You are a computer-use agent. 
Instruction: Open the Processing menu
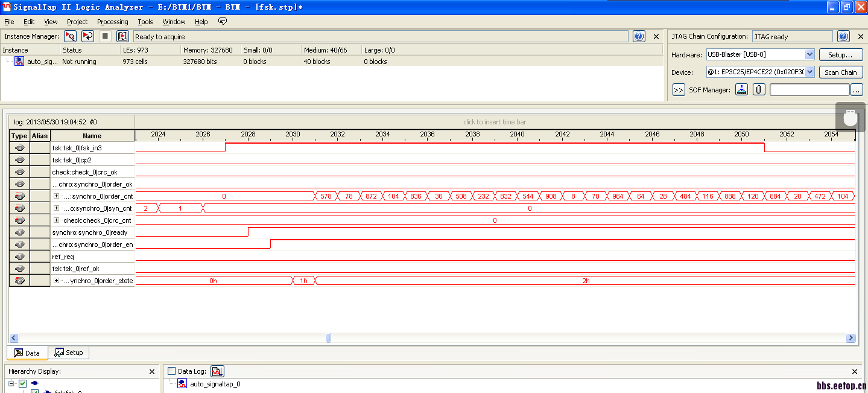pyautogui.click(x=112, y=22)
